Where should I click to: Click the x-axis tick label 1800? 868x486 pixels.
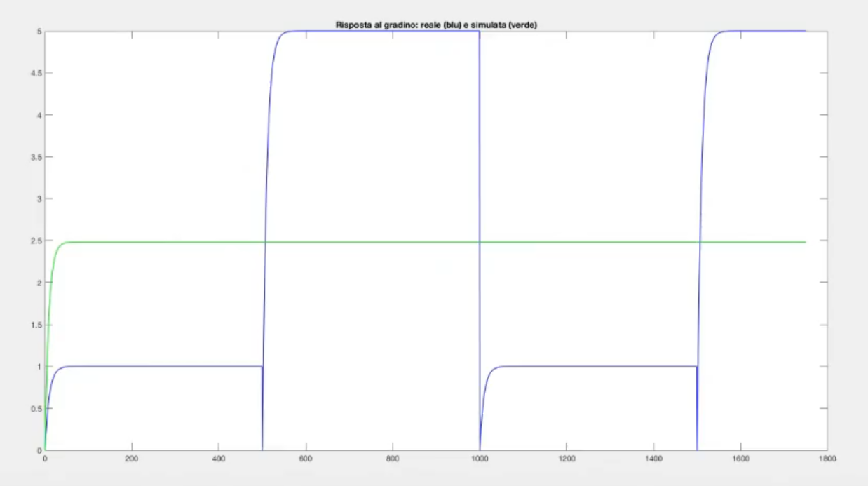[x=827, y=460]
